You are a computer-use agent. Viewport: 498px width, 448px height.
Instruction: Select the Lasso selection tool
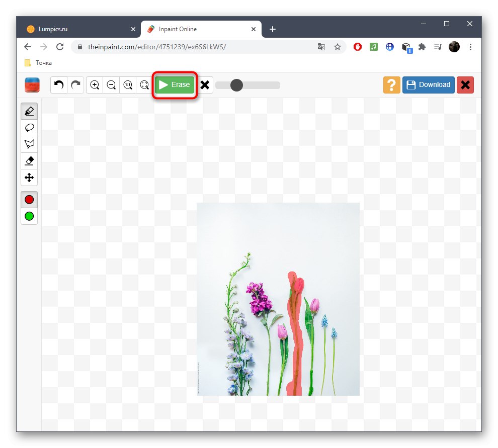pyautogui.click(x=29, y=127)
